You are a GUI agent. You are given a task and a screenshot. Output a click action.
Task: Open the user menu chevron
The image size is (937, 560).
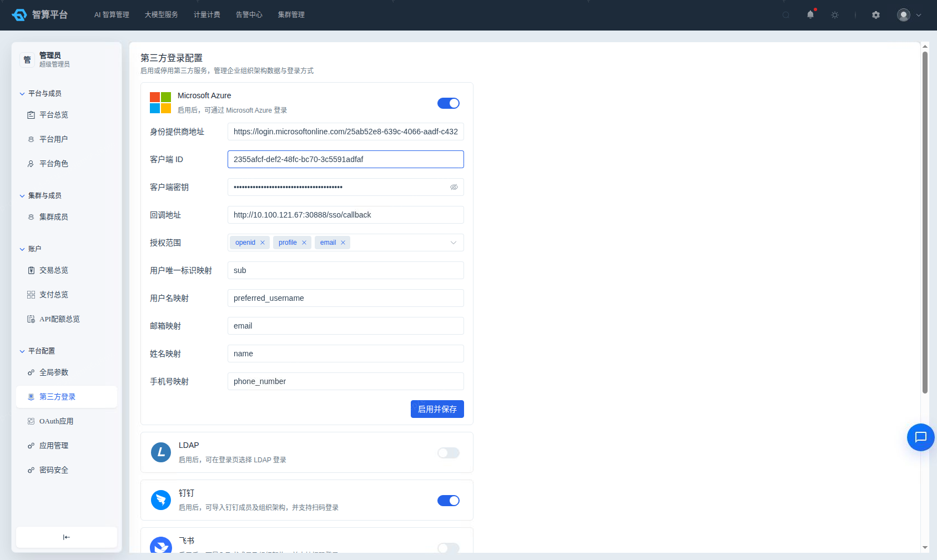pyautogui.click(x=919, y=15)
